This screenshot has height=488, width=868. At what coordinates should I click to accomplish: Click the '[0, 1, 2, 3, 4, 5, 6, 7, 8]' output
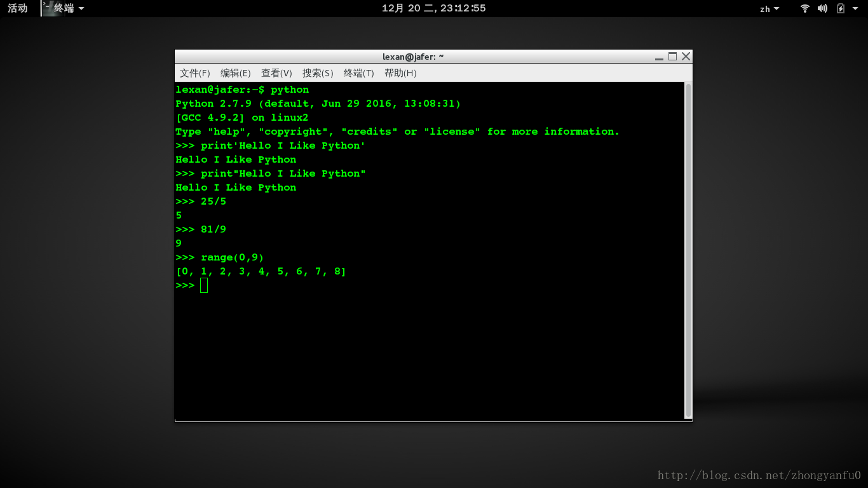pyautogui.click(x=261, y=271)
